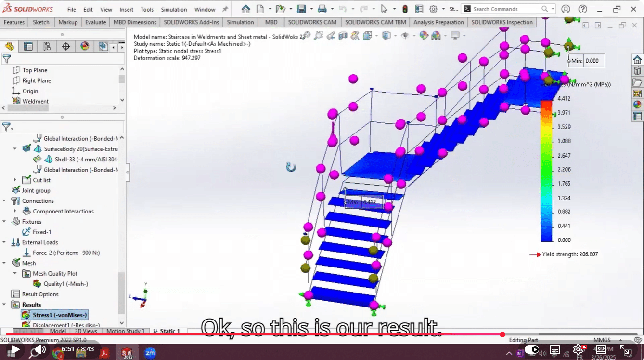The width and height of the screenshot is (644, 360).
Task: Click the Search Commands input field
Action: [505, 9]
